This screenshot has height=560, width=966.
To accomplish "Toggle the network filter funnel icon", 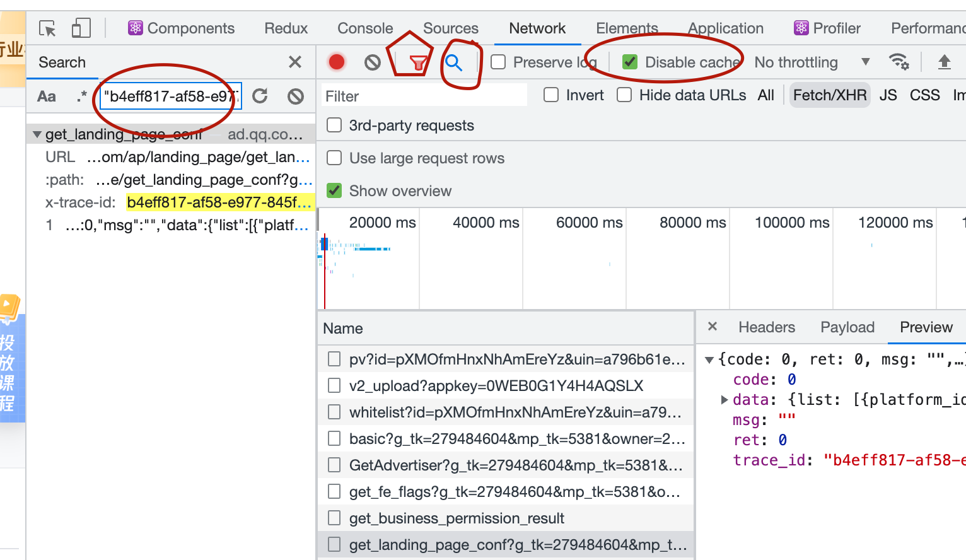I will tap(417, 62).
